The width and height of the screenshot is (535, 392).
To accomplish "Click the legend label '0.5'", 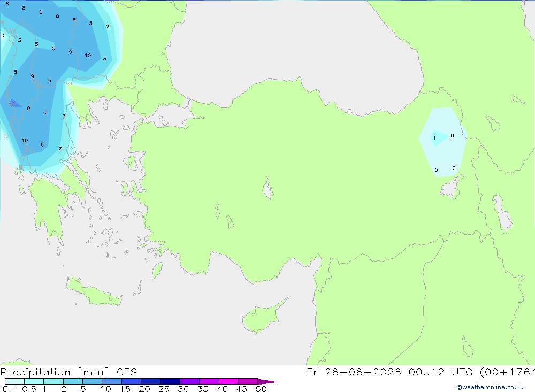I will [29, 389].
